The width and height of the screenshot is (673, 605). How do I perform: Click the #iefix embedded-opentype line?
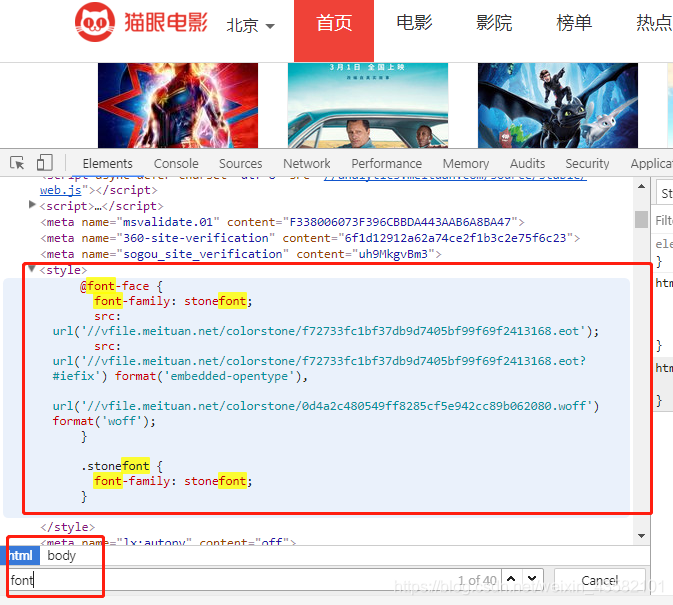pyautogui.click(x=180, y=376)
